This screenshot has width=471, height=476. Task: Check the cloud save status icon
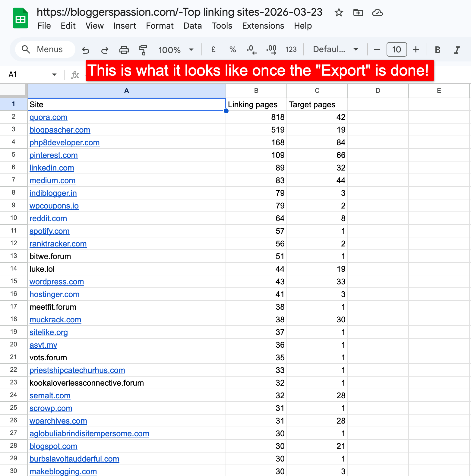coord(377,13)
